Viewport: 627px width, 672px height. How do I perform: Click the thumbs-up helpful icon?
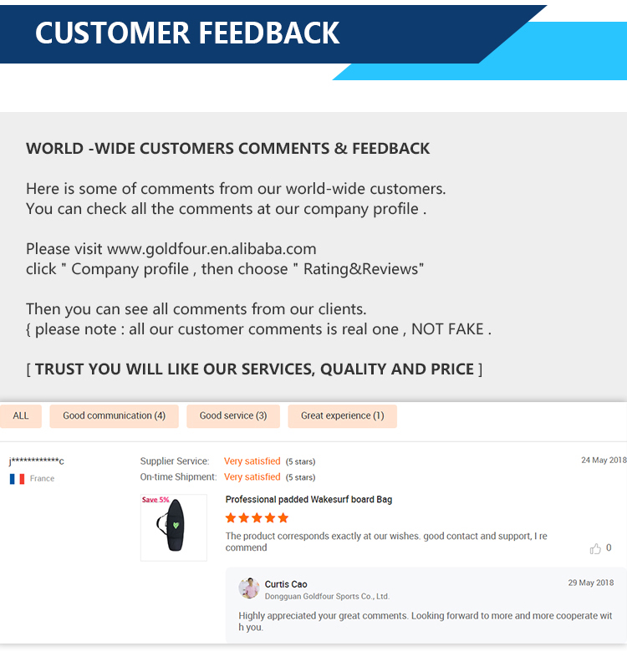click(595, 549)
